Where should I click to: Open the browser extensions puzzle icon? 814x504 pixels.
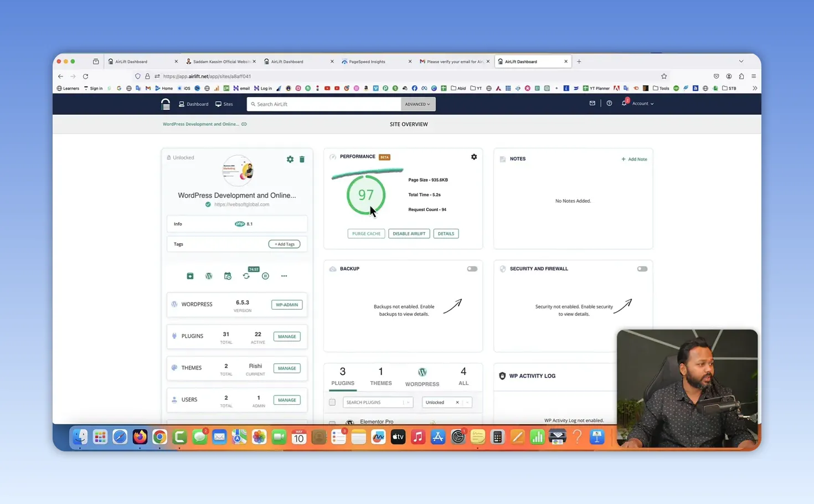pos(741,76)
